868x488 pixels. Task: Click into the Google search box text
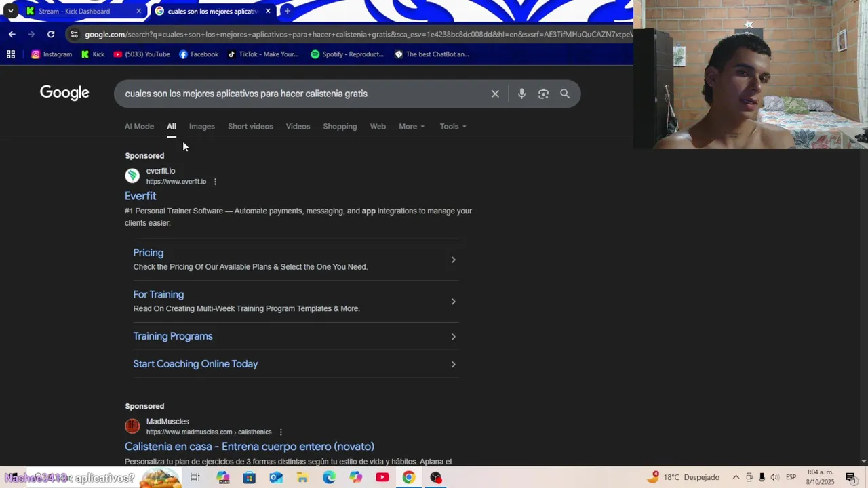(x=246, y=94)
